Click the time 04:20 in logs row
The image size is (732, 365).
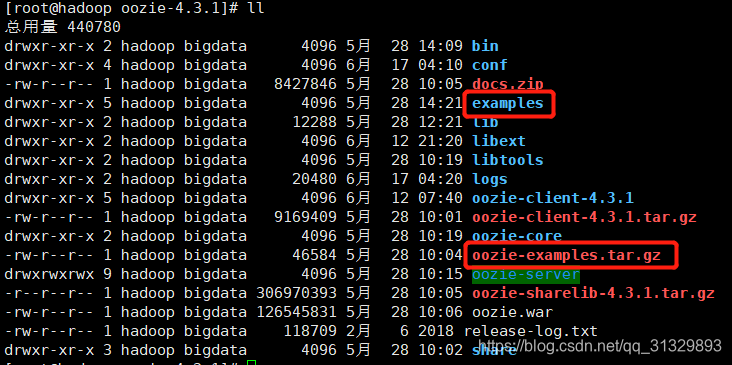(440, 179)
